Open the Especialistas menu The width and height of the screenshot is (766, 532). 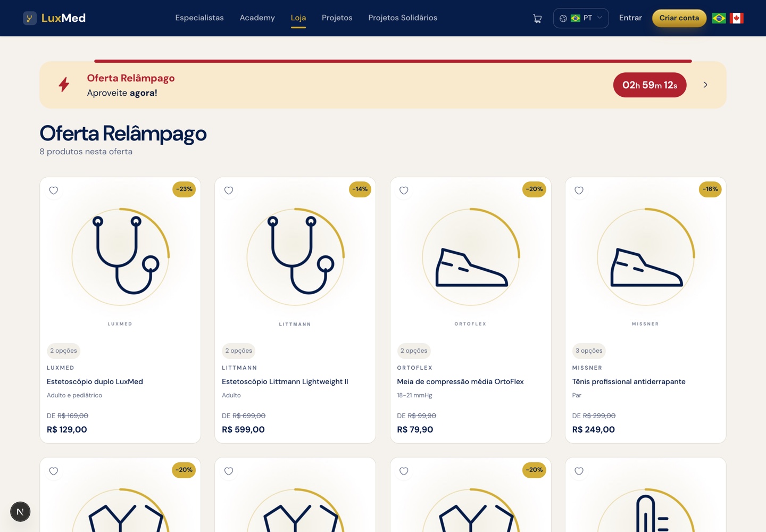tap(199, 18)
